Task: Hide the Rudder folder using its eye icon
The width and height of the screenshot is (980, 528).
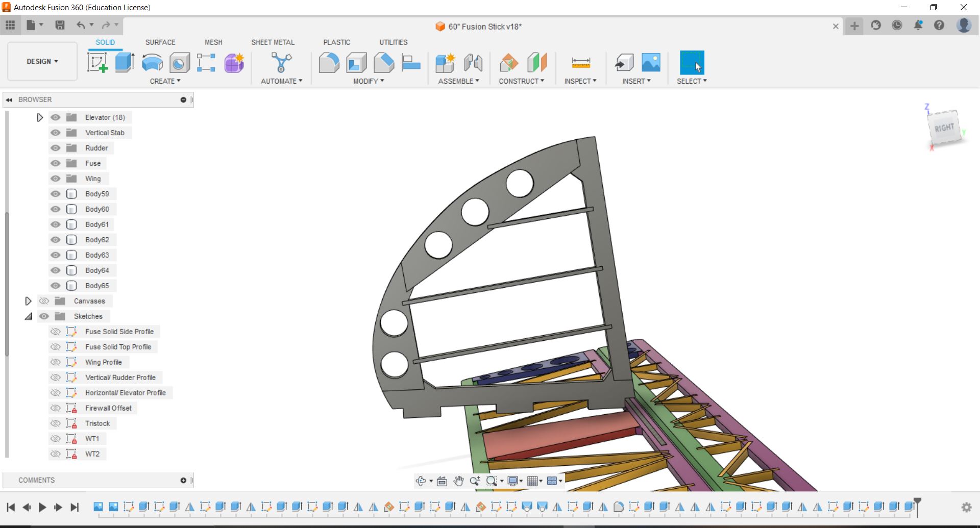Action: pyautogui.click(x=56, y=148)
